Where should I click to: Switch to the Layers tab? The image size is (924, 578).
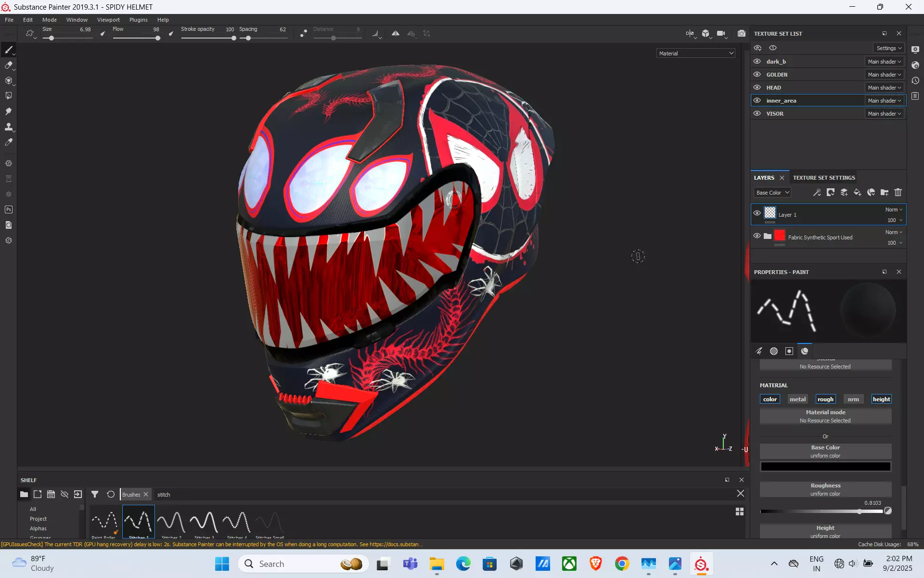pos(764,178)
